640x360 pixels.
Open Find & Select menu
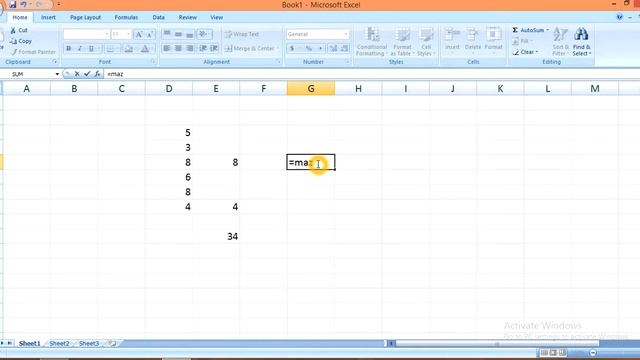coord(581,42)
